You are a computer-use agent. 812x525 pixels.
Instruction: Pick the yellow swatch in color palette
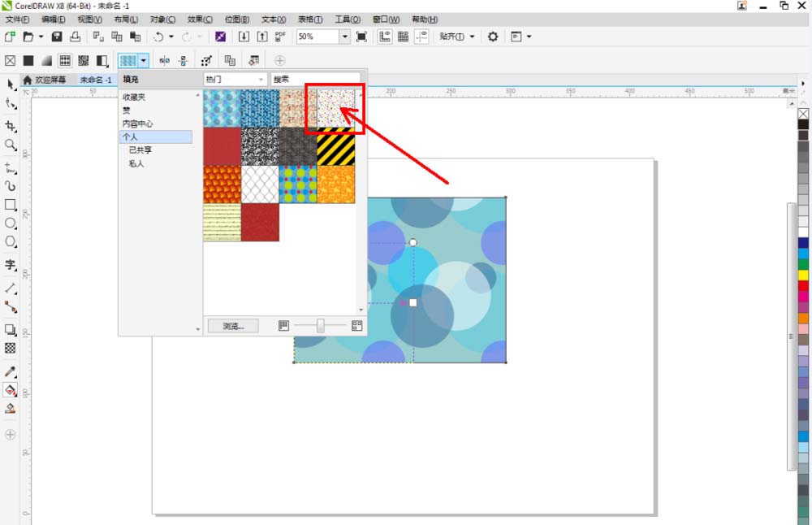pos(803,275)
